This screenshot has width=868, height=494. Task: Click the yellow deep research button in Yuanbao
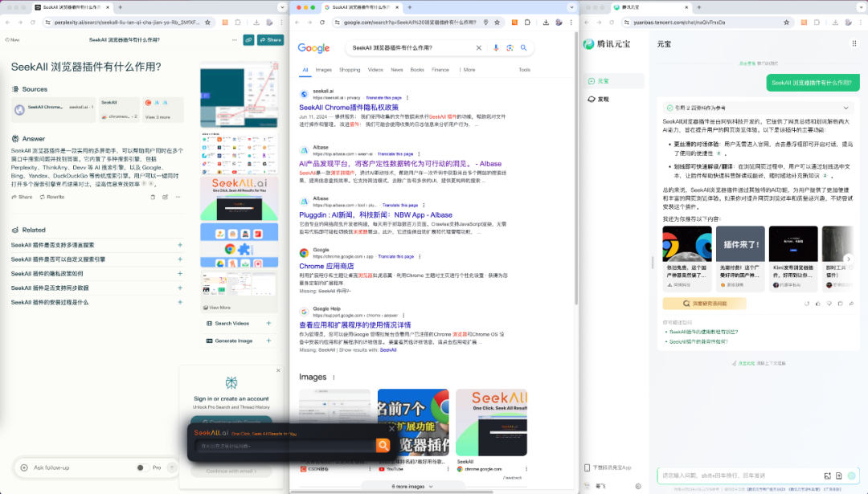pyautogui.click(x=704, y=304)
